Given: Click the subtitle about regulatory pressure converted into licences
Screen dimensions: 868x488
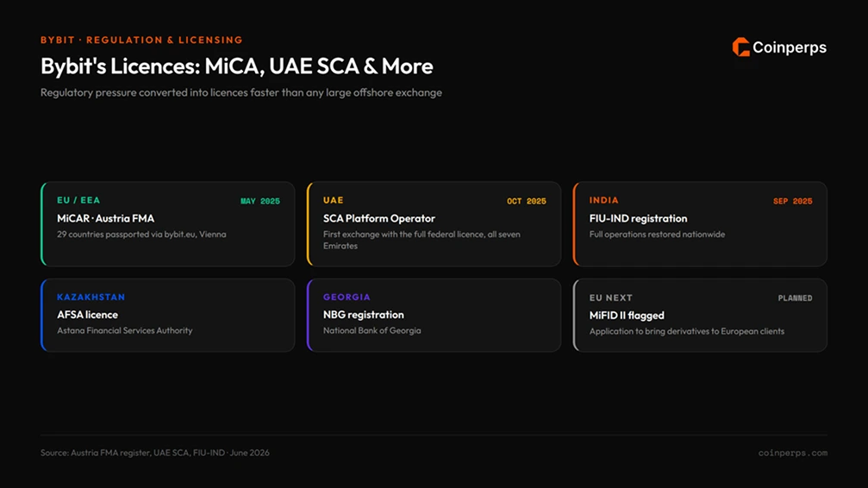Looking at the screenshot, I should (241, 92).
